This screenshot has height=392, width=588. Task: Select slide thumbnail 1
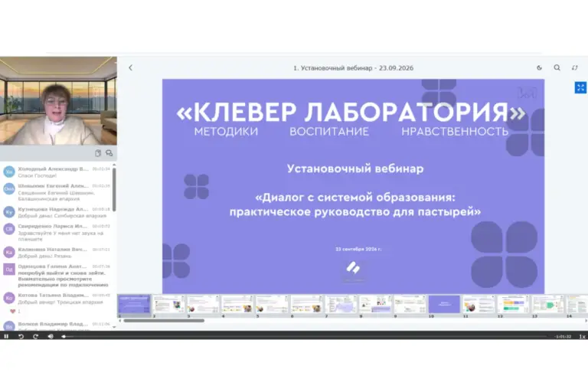click(x=134, y=304)
